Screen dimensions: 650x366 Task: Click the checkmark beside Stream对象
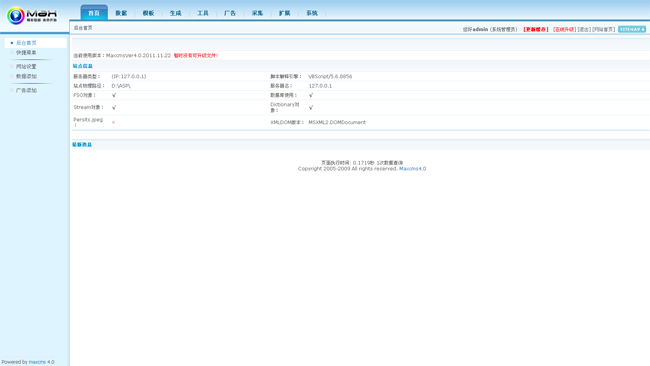[x=114, y=107]
